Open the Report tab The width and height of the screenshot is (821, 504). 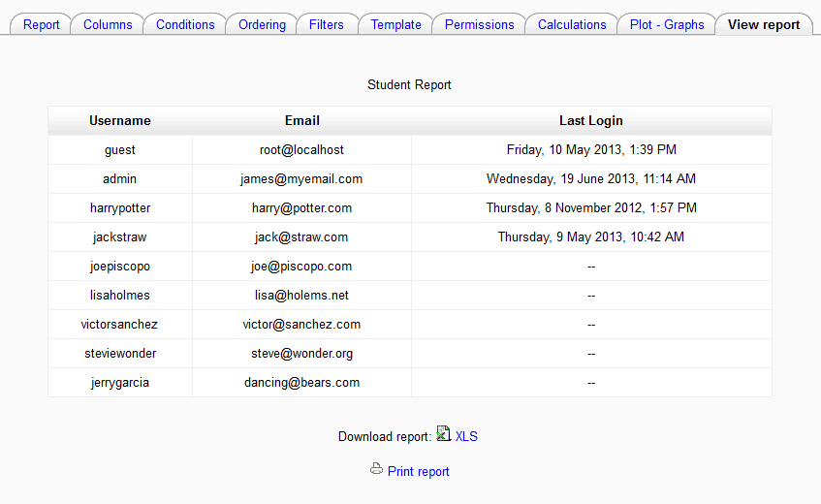coord(42,24)
